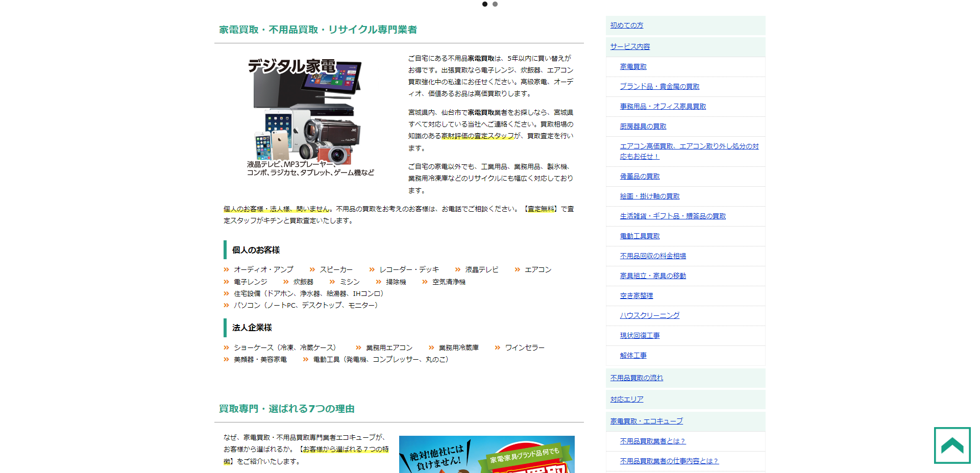Open 事務用品・オフィス家具買取 link
This screenshot has width=980, height=473.
tap(663, 107)
